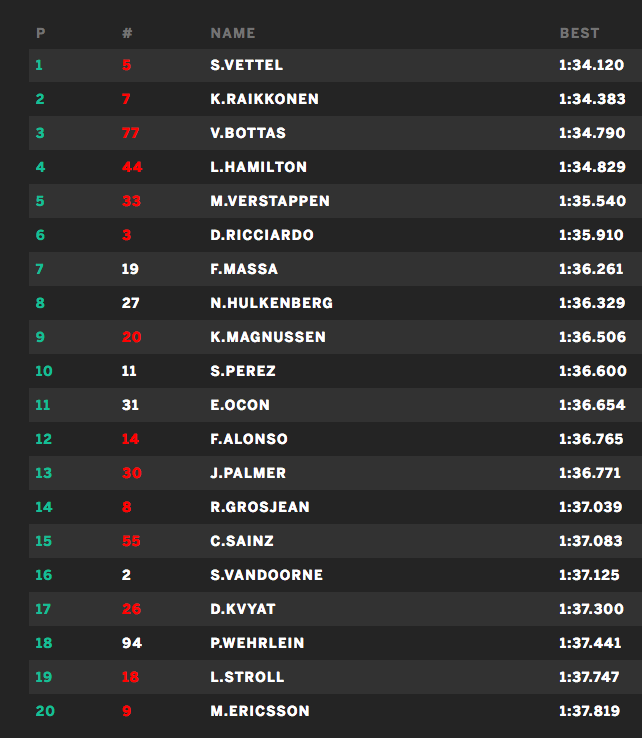Select F.MASSA in the standings
The width and height of the screenshot is (642, 738).
[243, 269]
